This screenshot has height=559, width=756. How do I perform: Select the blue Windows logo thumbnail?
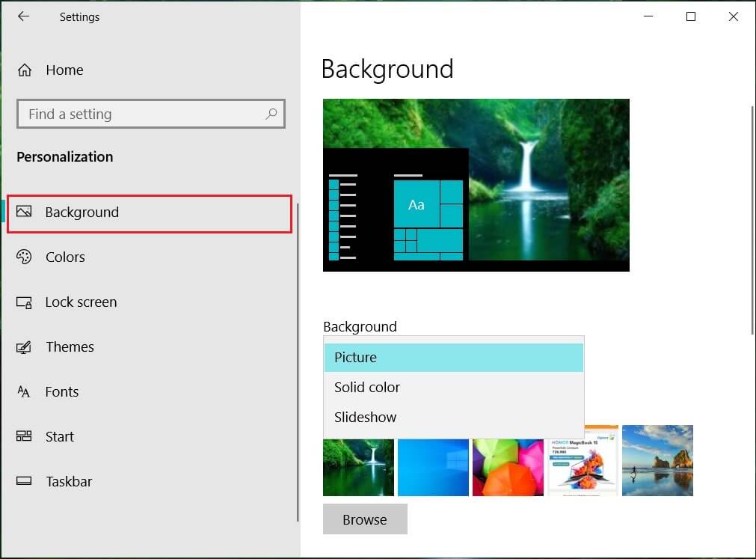point(433,467)
